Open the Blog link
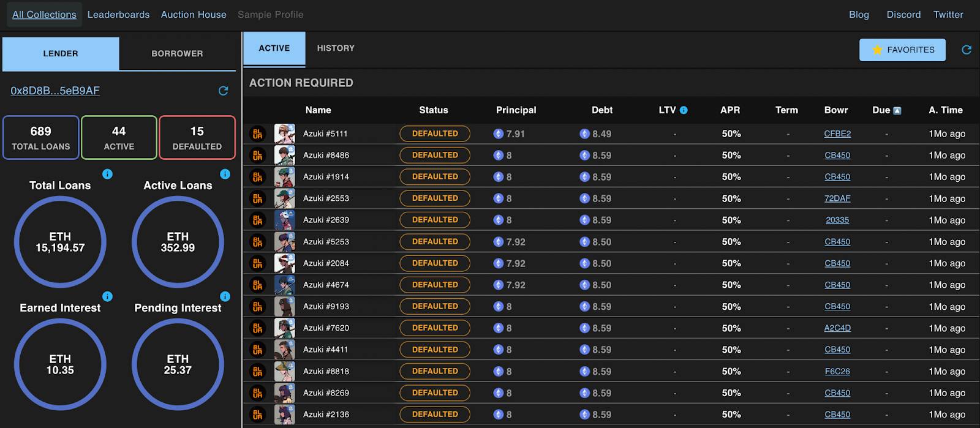Viewport: 980px width, 428px height. [x=859, y=15]
